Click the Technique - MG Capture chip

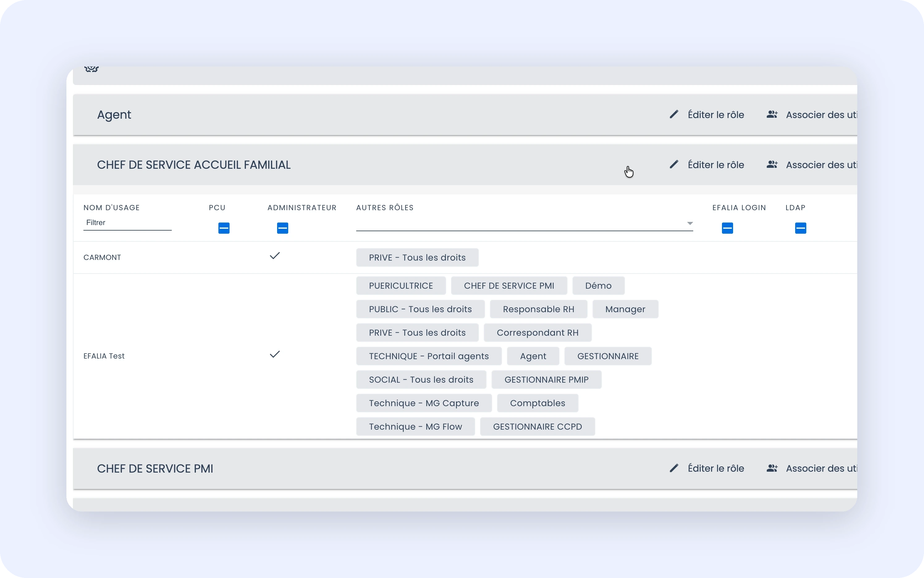click(424, 403)
